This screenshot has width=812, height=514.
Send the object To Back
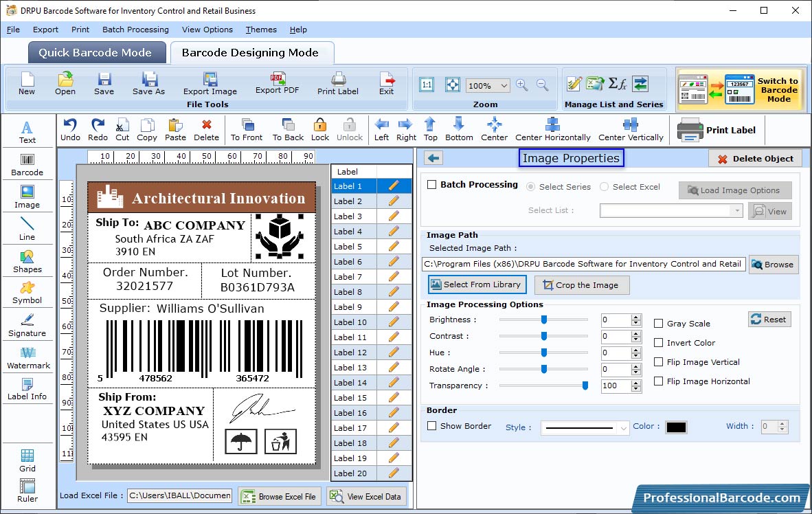(288, 130)
